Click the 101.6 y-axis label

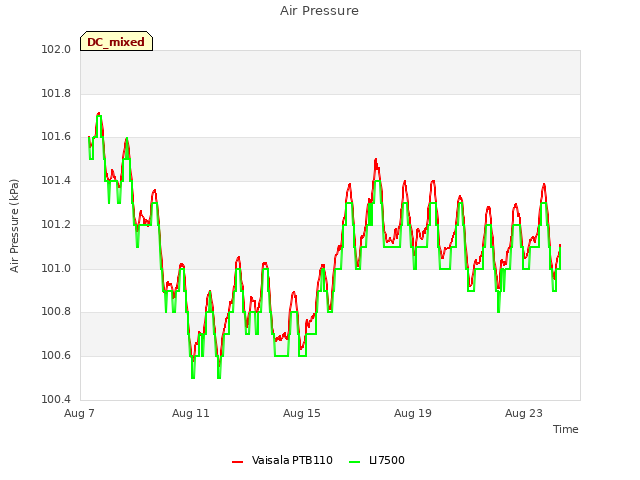[x=56, y=137]
